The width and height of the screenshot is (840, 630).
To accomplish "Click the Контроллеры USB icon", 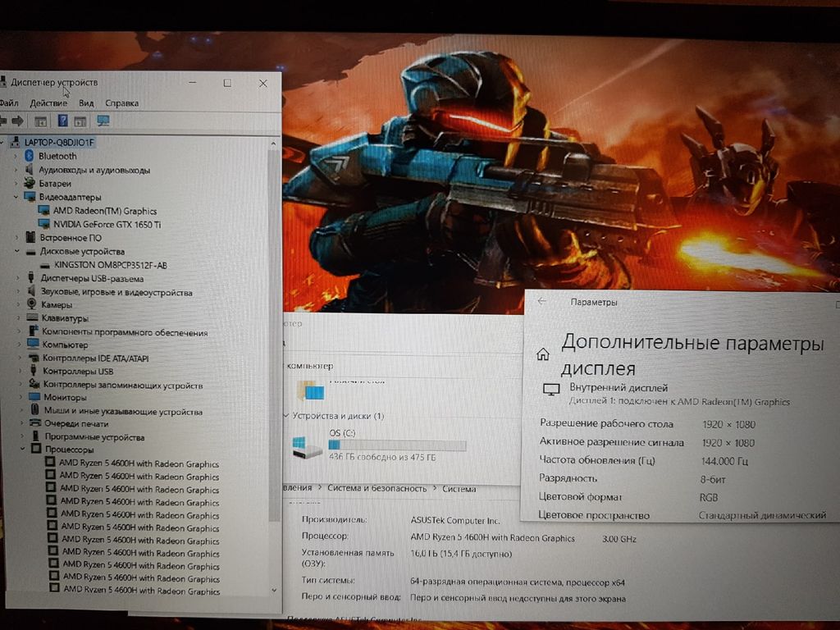I will [x=33, y=371].
